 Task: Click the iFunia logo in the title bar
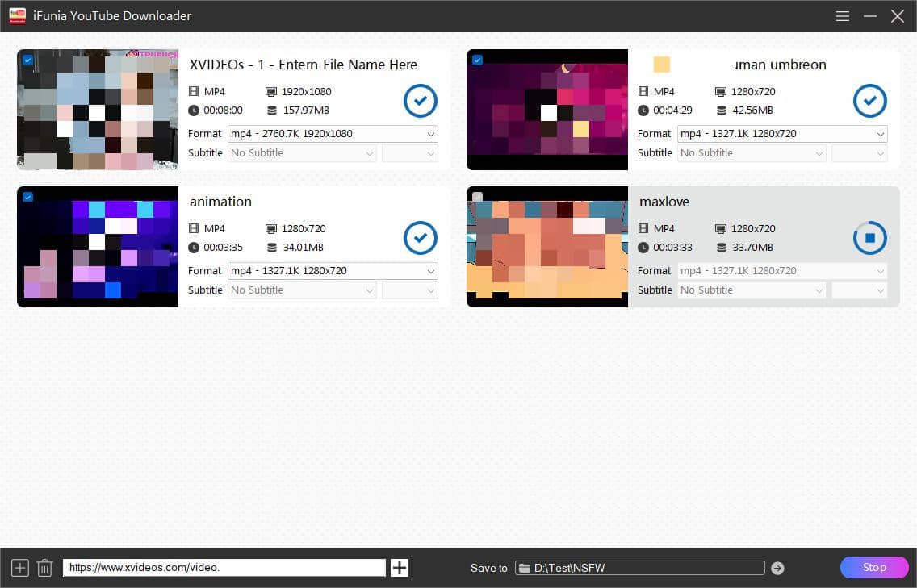click(x=17, y=15)
